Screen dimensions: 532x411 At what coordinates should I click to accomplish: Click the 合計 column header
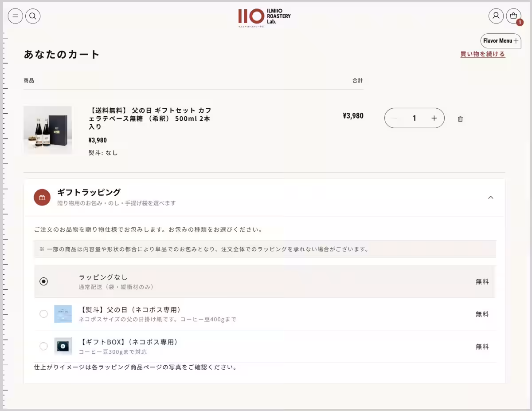(x=358, y=80)
